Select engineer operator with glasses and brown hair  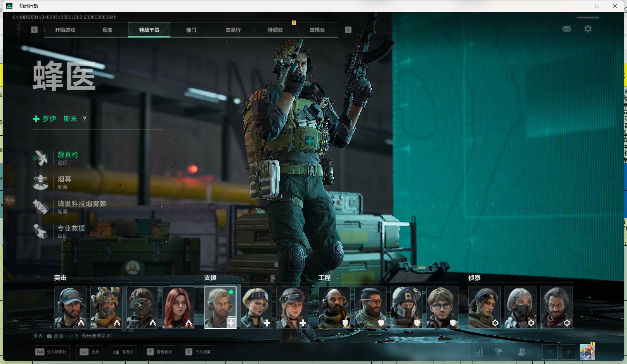[442, 307]
